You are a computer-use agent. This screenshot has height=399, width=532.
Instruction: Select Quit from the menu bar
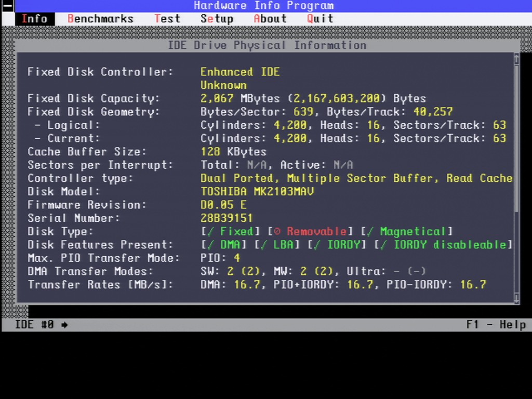(x=320, y=19)
